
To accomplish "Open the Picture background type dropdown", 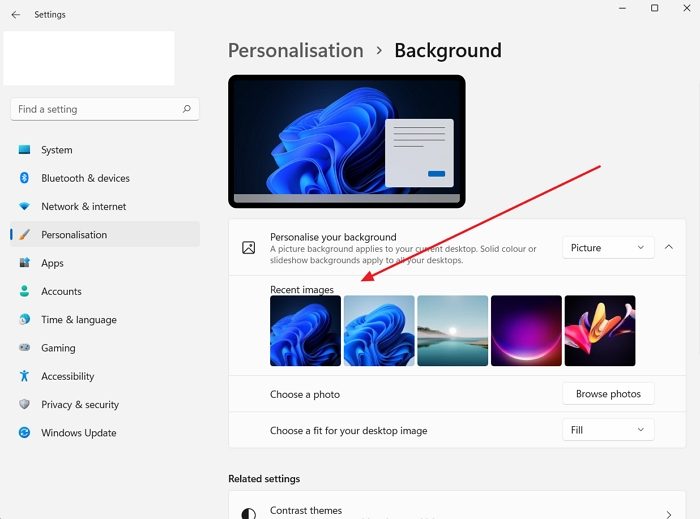I will click(x=608, y=248).
